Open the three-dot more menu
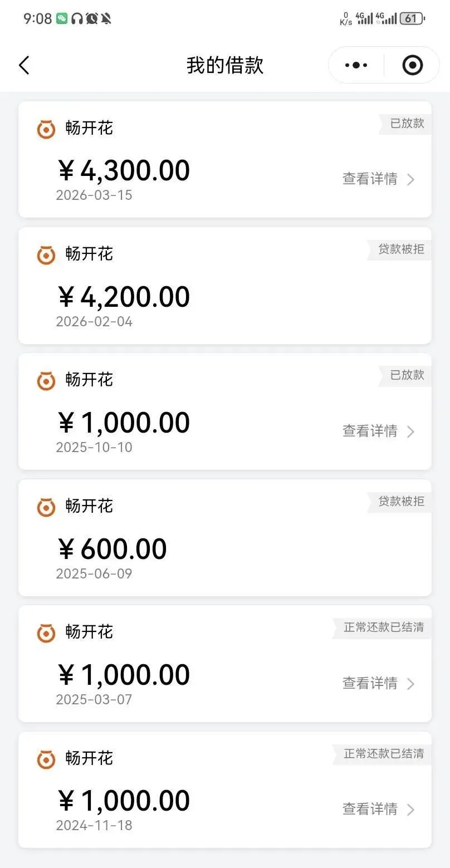Screen dimensions: 450x868 [356, 65]
